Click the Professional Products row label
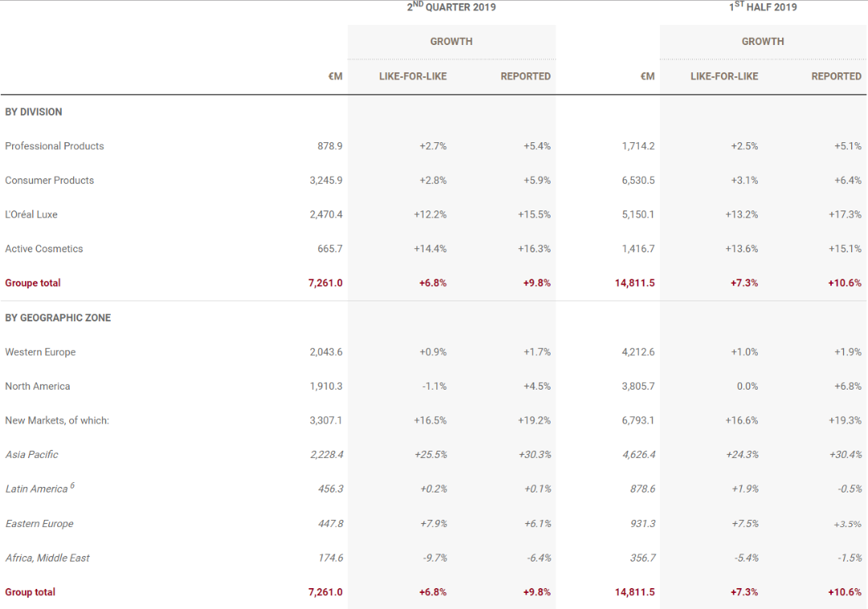868x609 pixels. coord(55,146)
